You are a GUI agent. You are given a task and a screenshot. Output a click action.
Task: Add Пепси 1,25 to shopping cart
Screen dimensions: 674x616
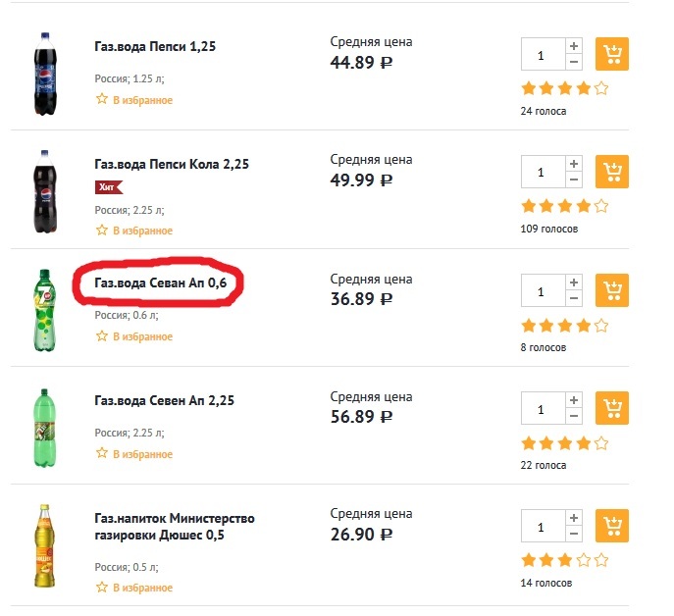612,54
